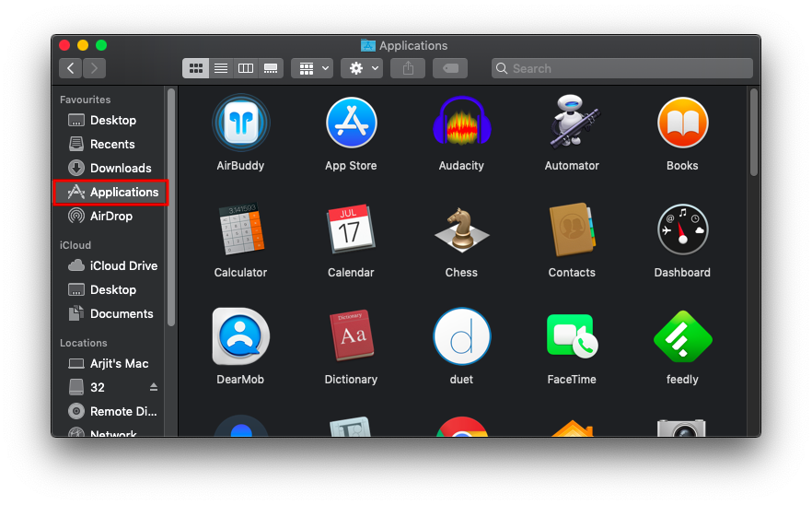
Task: Go forward with the right arrow
Action: pos(94,68)
